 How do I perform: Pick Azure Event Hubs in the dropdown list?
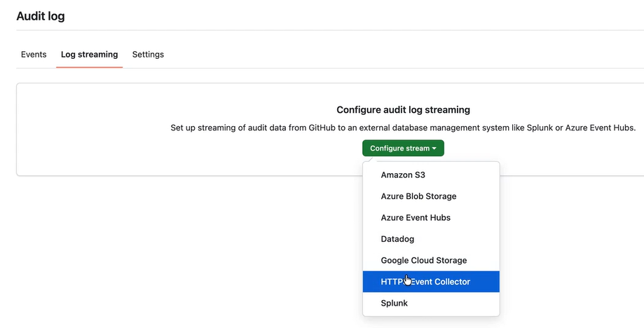(x=416, y=218)
